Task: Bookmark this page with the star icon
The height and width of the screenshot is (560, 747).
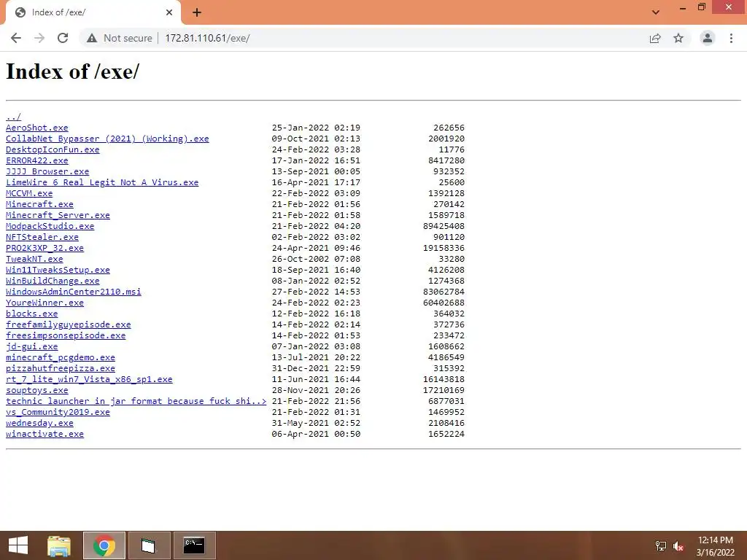Action: [x=678, y=38]
